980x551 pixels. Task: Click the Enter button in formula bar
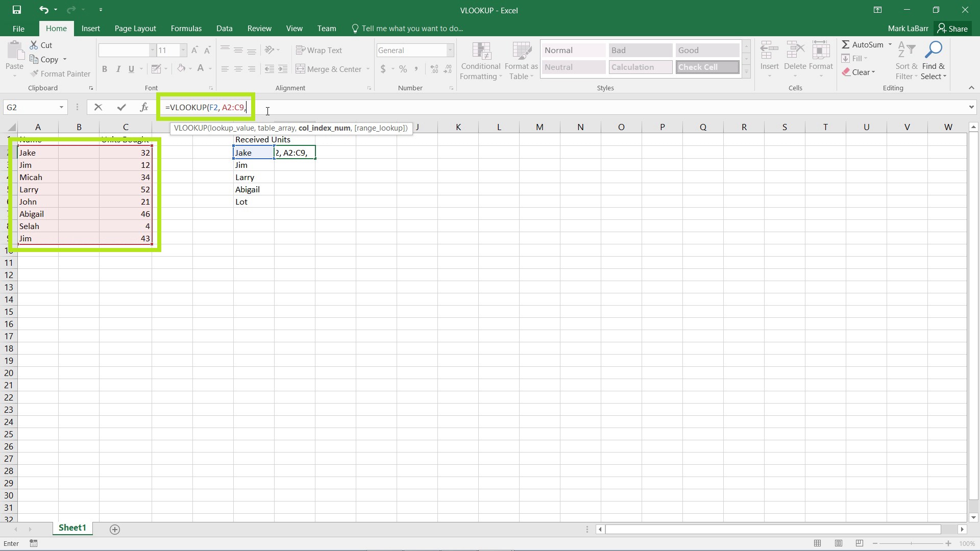(120, 107)
